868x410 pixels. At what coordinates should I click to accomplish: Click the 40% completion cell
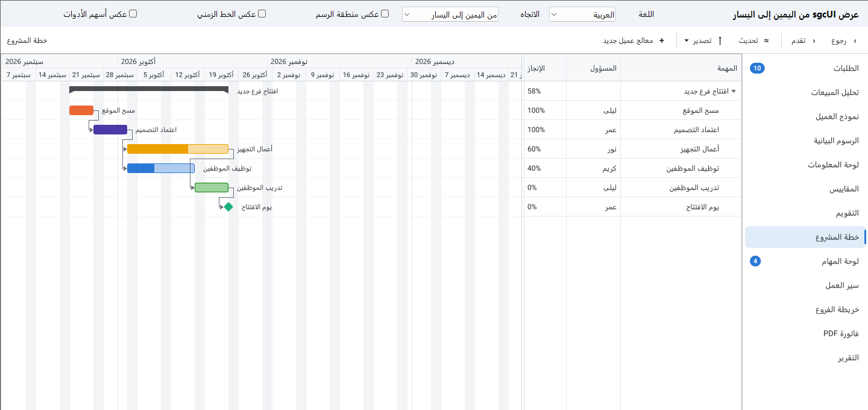tap(545, 168)
